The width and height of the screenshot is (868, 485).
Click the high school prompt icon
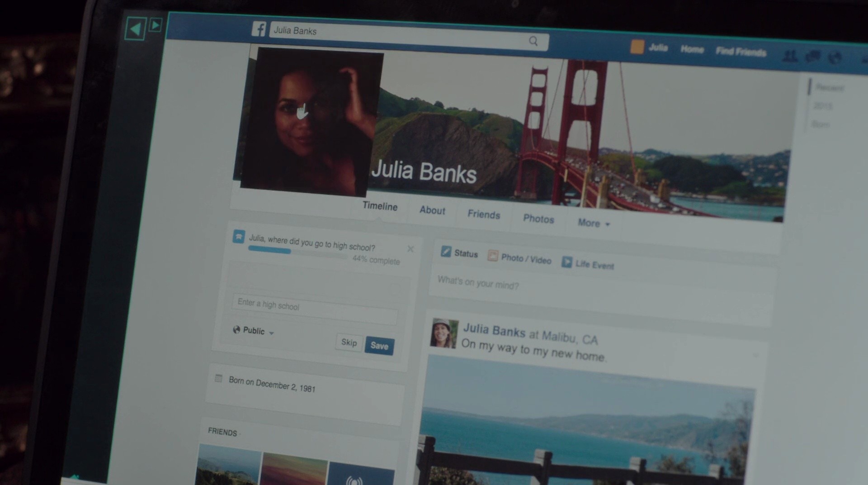(x=239, y=236)
